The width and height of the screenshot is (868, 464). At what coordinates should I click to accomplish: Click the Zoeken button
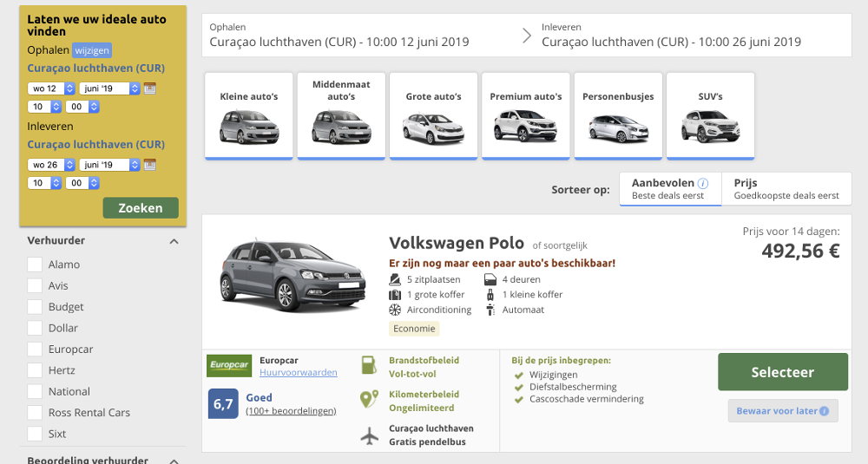point(141,208)
